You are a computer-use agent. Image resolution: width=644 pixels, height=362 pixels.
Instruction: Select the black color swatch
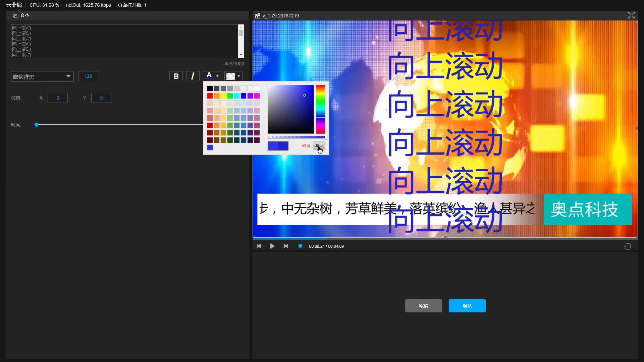(x=210, y=88)
